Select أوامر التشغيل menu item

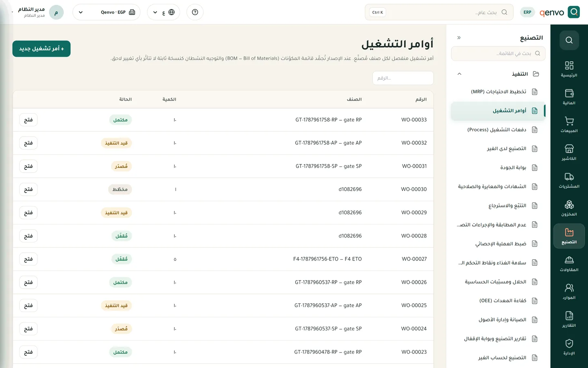click(x=498, y=111)
